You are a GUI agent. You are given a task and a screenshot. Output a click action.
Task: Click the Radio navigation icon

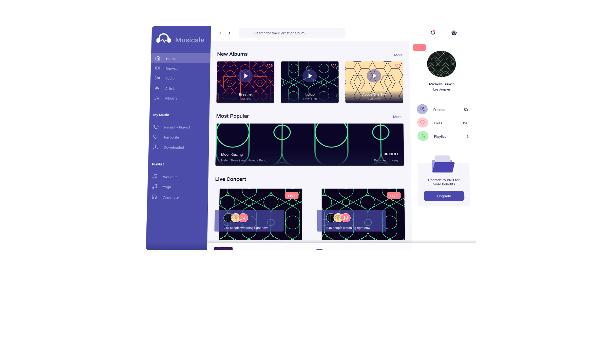coord(157,78)
